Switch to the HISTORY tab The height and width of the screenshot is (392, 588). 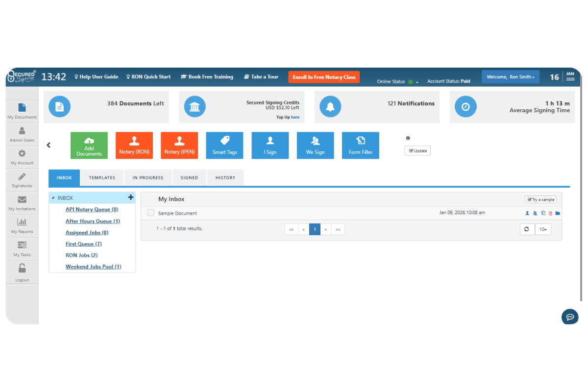(225, 177)
